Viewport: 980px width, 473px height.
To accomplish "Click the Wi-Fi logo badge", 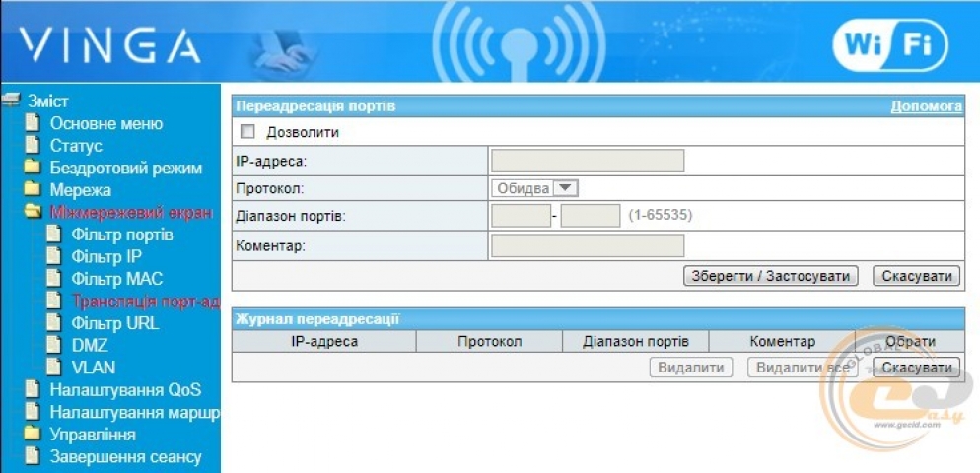I will point(890,43).
